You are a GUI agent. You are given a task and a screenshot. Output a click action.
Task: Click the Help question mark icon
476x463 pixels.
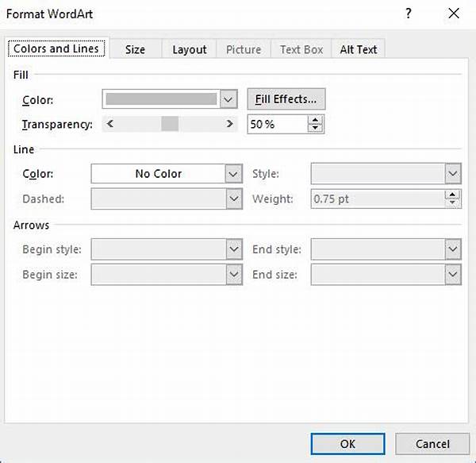click(x=409, y=14)
